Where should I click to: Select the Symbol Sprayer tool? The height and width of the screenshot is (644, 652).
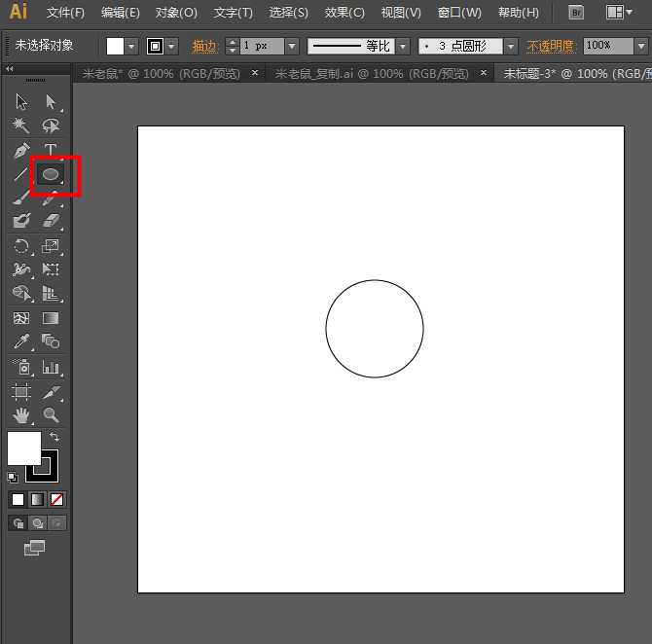21,367
